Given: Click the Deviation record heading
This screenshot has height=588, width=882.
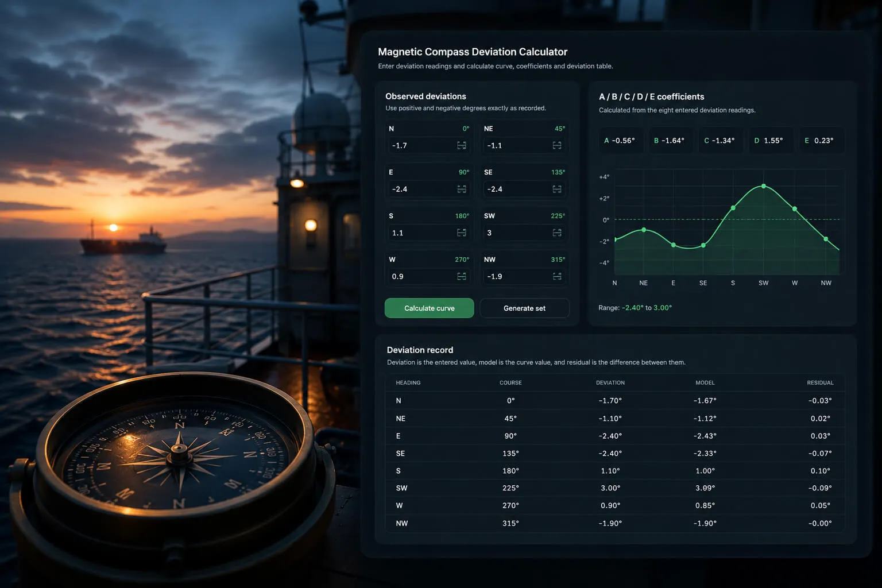Looking at the screenshot, I should point(420,350).
